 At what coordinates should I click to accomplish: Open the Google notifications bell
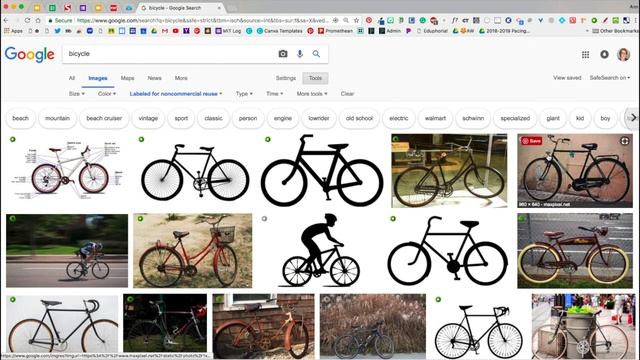tap(604, 54)
